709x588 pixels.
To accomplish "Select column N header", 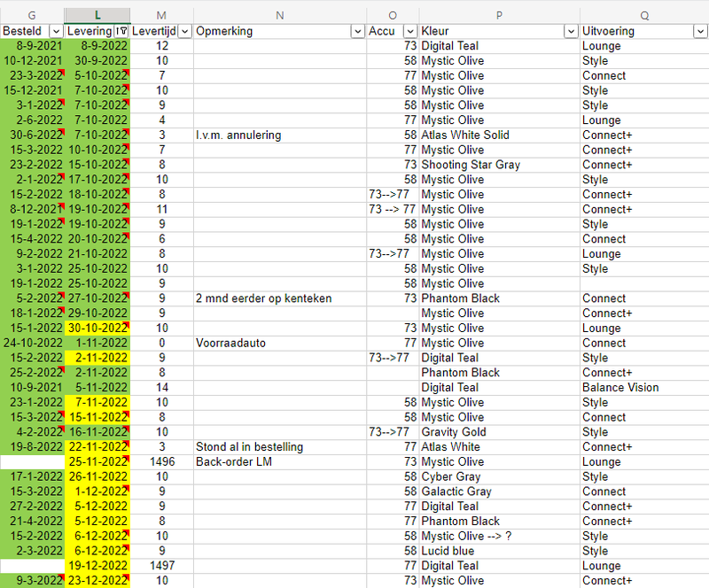I will pyautogui.click(x=280, y=15).
